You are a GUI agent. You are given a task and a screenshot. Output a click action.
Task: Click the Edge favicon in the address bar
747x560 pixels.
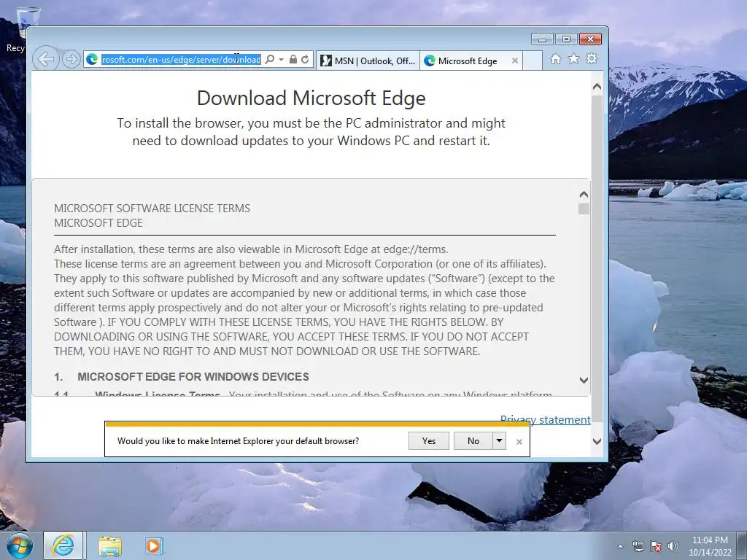tap(92, 60)
